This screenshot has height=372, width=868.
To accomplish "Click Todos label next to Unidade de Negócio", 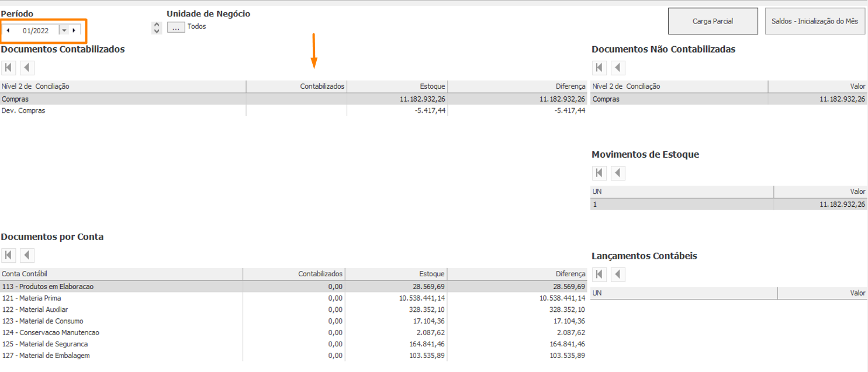I will (197, 26).
